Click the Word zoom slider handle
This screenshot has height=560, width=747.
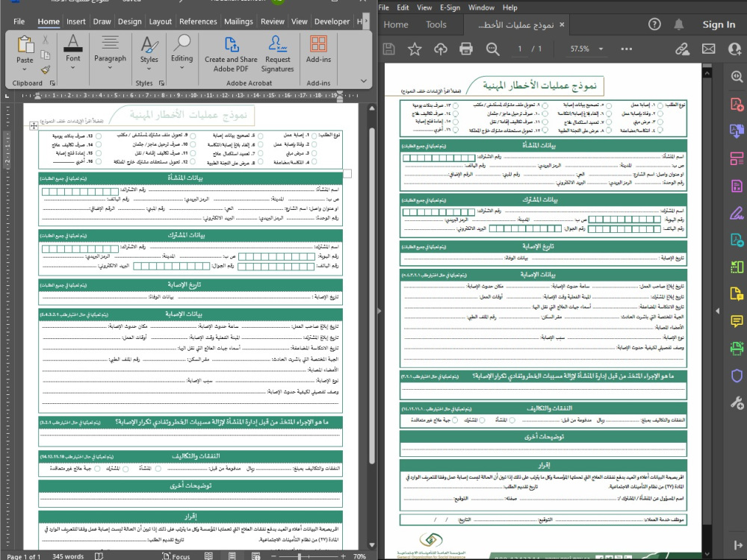coord(300,556)
